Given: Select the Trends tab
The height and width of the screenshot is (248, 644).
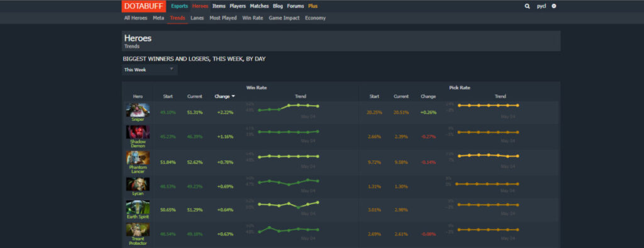Looking at the screenshot, I should click(x=177, y=18).
